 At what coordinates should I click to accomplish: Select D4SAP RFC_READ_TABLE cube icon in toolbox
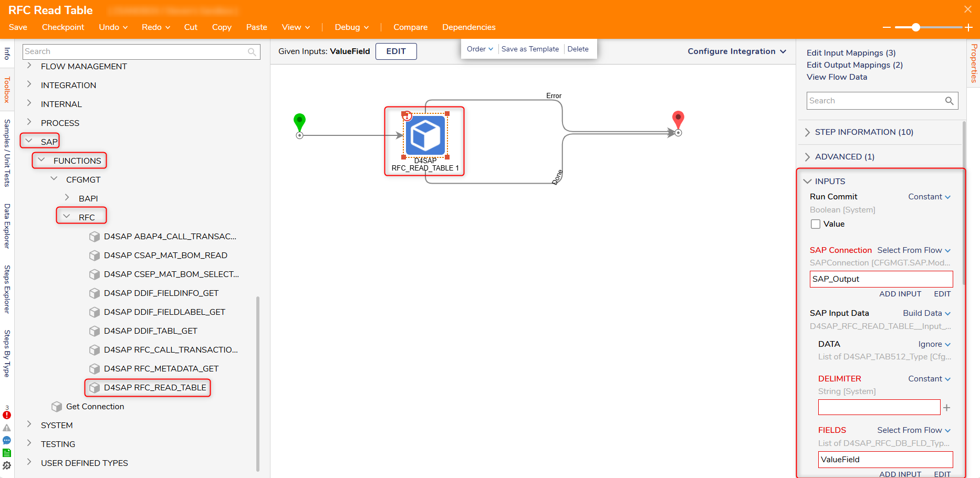click(95, 388)
